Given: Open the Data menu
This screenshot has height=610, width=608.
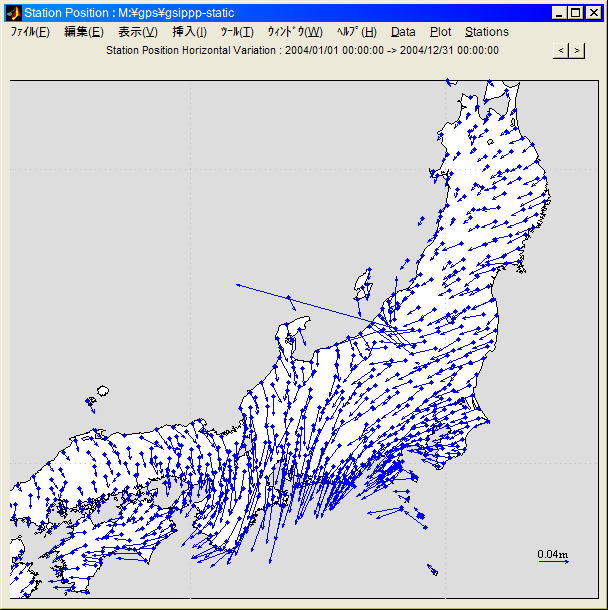Looking at the screenshot, I should pos(403,32).
